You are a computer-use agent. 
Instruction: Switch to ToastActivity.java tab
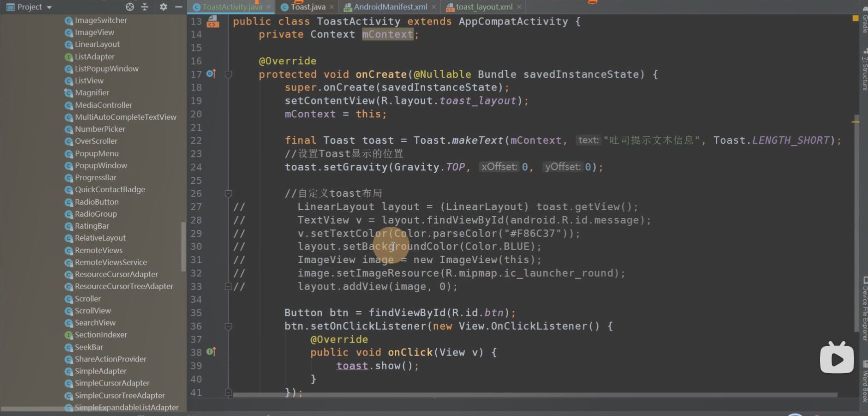point(232,7)
